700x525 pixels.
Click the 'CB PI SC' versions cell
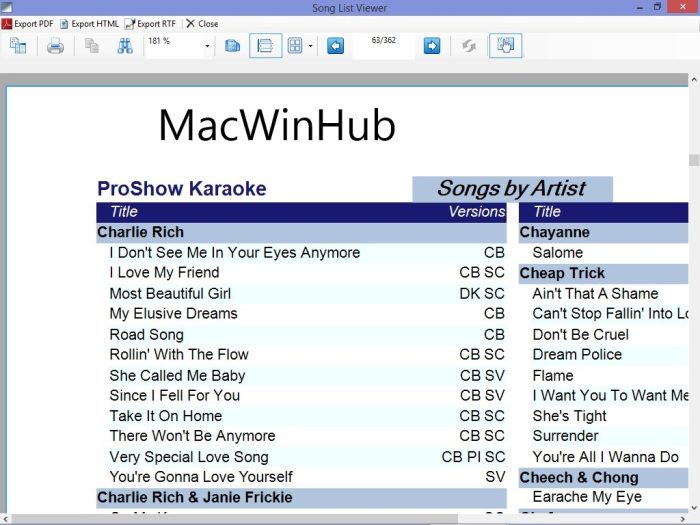pyautogui.click(x=473, y=457)
